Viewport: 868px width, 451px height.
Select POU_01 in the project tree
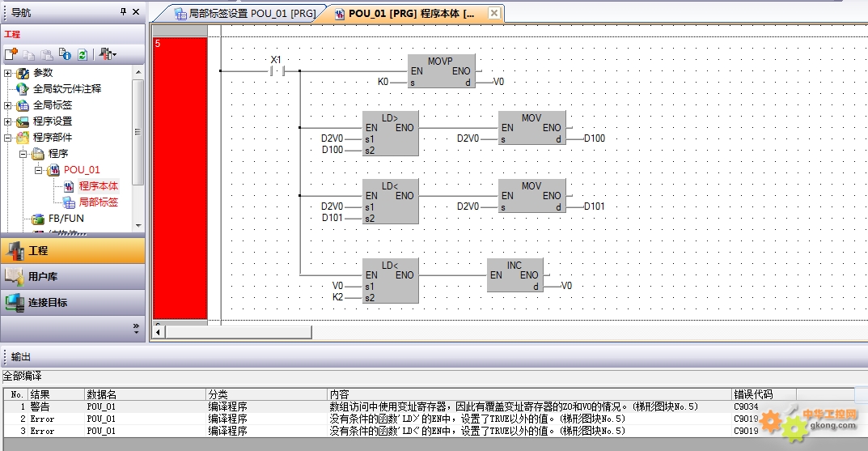[x=82, y=170]
